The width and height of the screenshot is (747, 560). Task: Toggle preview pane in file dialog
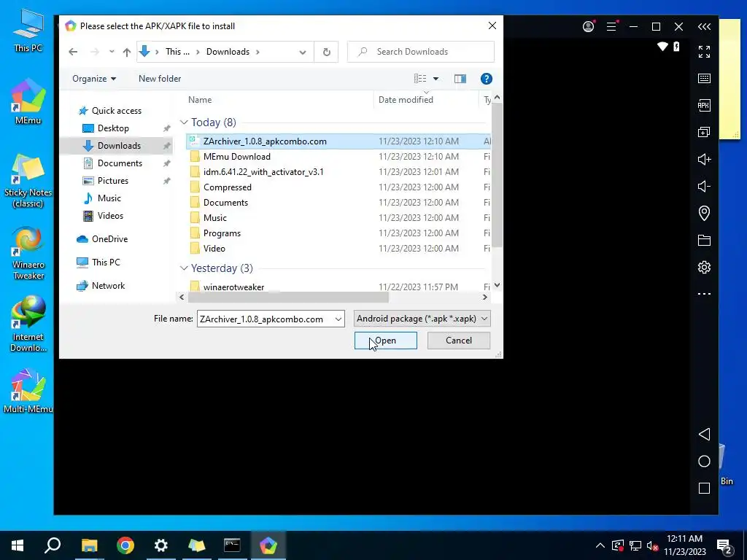coord(460,79)
